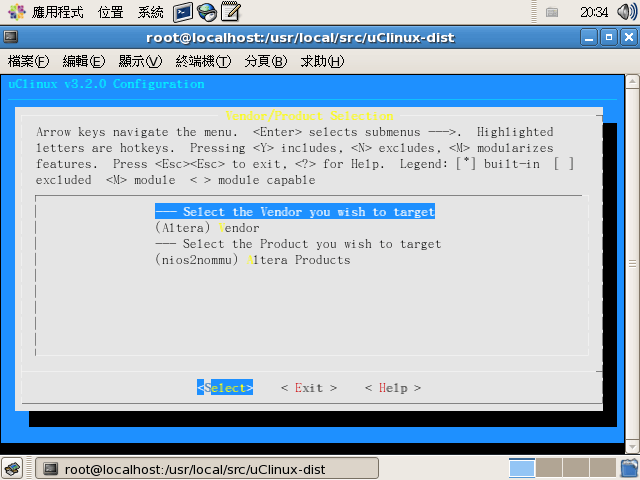Click the trash icon in bottom panel
This screenshot has height=480, width=640.
coord(626,468)
